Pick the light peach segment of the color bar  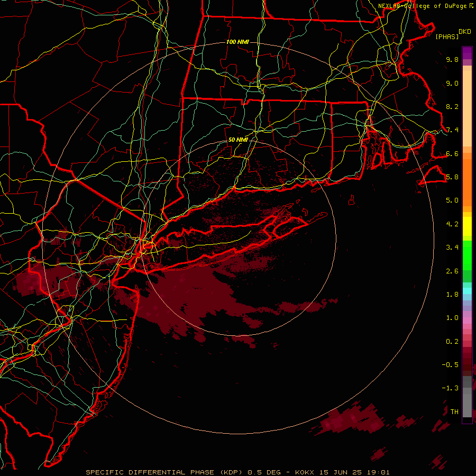tap(467, 108)
